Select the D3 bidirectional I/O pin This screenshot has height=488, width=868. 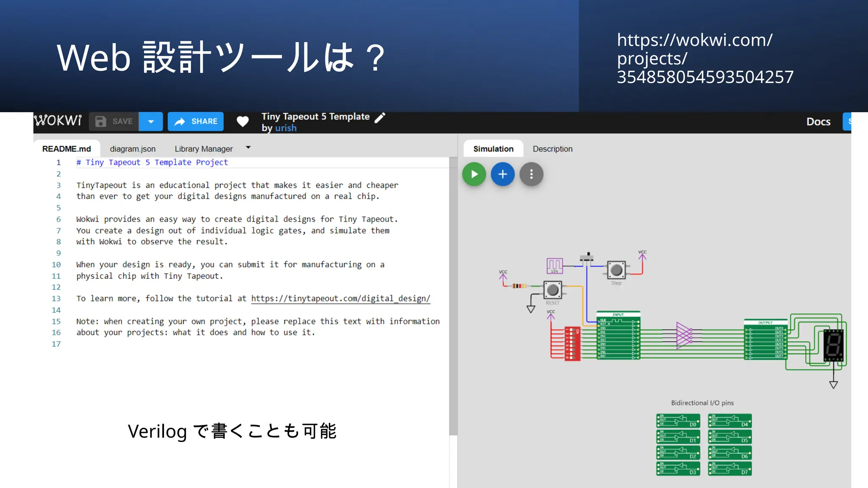(678, 469)
